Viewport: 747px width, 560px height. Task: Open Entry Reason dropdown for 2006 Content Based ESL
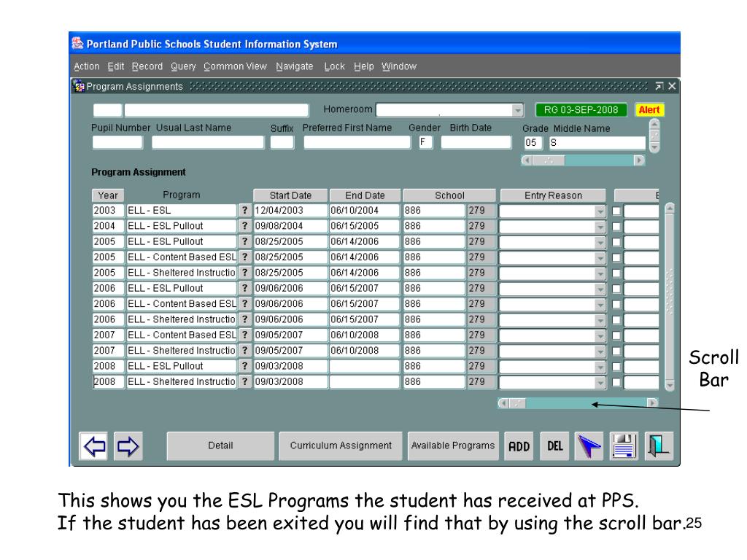click(600, 304)
